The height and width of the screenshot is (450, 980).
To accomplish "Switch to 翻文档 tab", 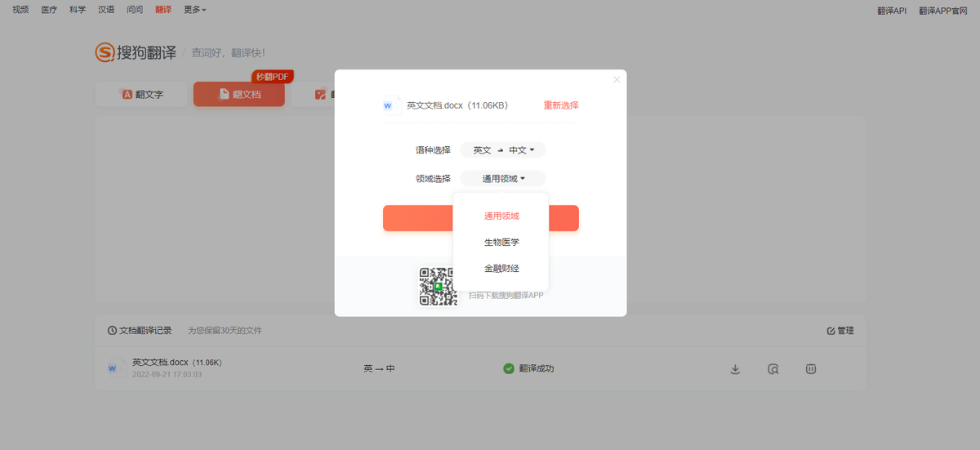I will (x=239, y=95).
